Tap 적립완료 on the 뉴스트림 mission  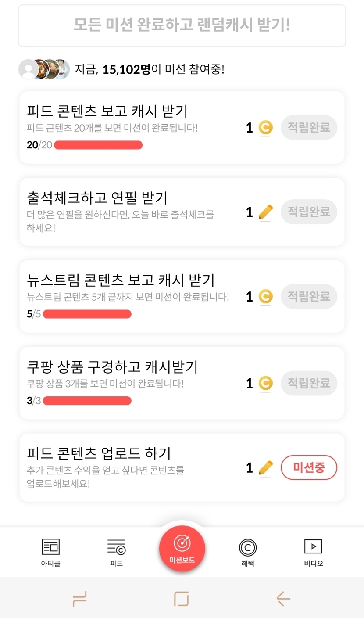pyautogui.click(x=309, y=296)
